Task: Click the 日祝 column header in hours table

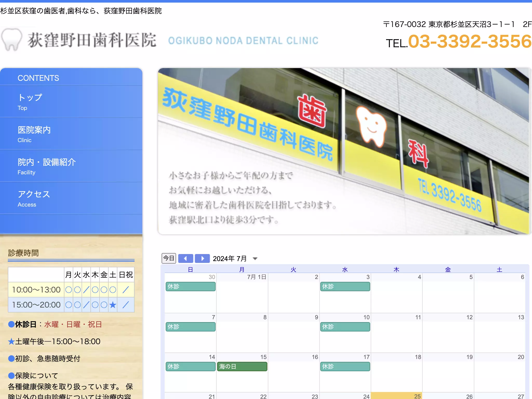Action: [x=126, y=275]
